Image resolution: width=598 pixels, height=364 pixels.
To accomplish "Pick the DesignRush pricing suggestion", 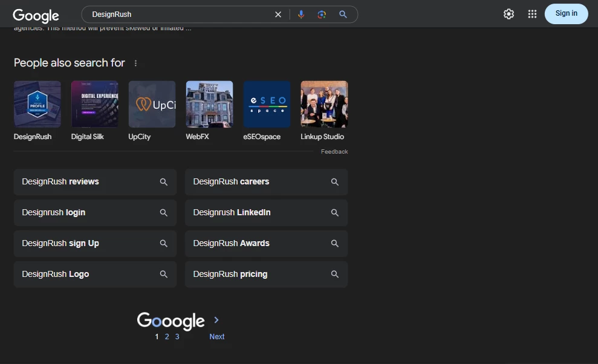I will point(266,275).
